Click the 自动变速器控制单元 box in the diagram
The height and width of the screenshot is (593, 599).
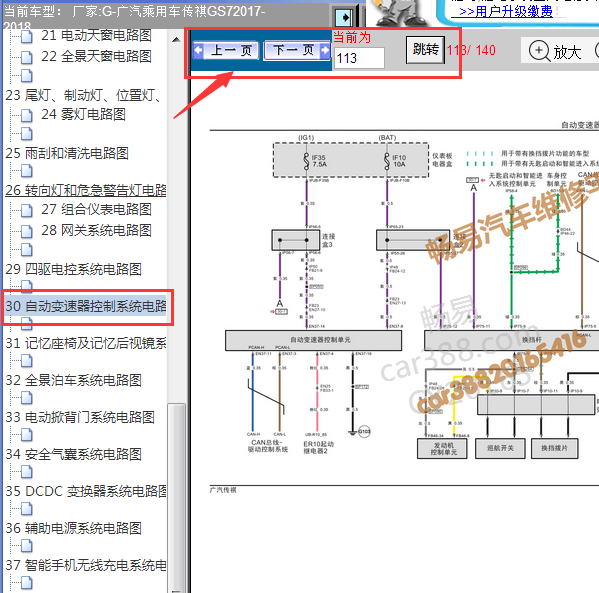pos(313,340)
